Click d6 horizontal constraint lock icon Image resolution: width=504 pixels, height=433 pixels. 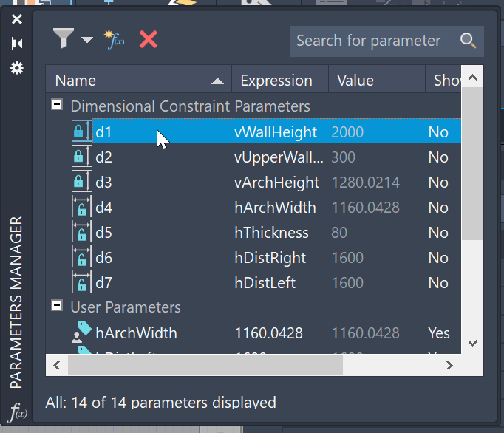(x=81, y=257)
